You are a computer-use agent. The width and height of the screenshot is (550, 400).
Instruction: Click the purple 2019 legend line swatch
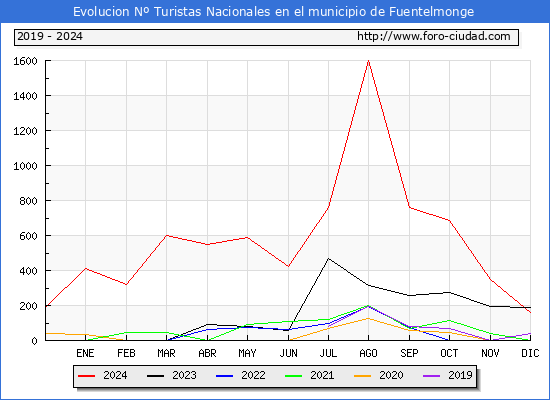click(431, 376)
